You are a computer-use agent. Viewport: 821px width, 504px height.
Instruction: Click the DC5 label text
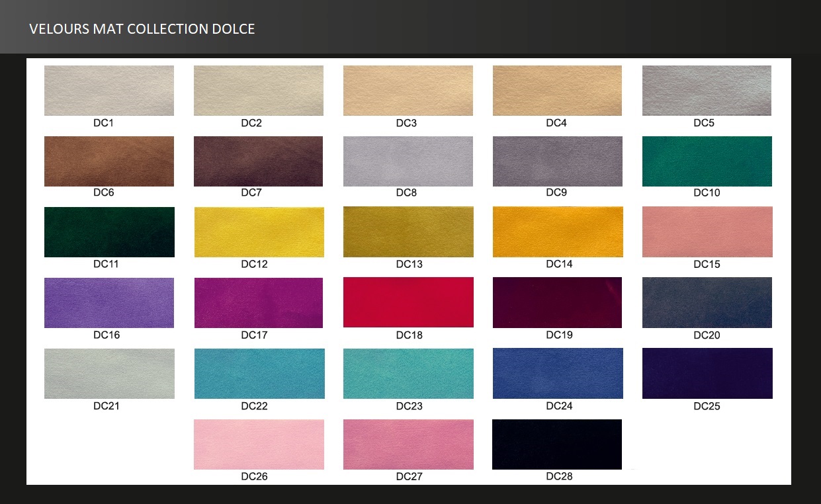click(x=704, y=123)
